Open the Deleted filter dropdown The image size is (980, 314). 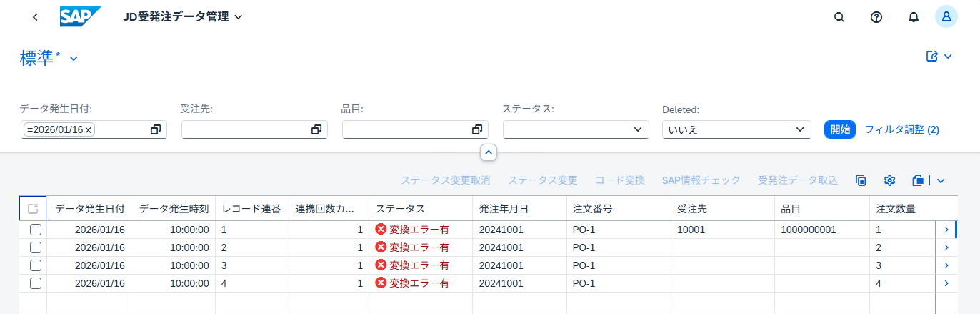click(x=799, y=129)
